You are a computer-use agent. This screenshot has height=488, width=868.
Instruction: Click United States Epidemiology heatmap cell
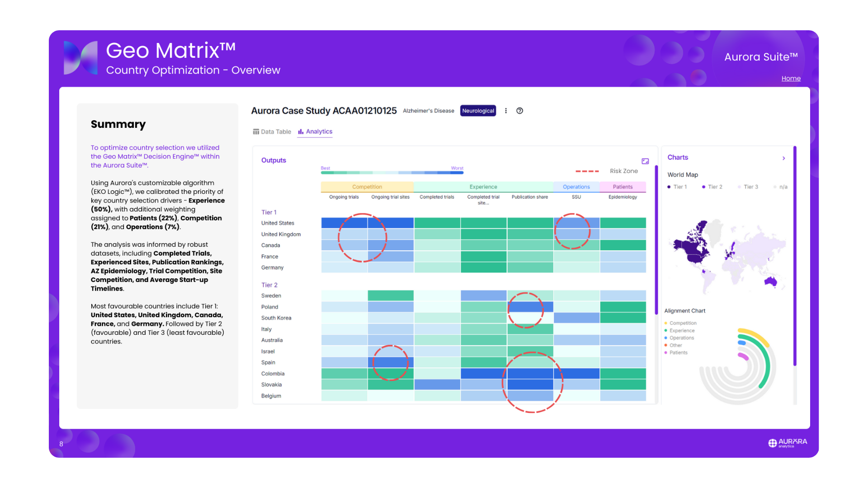(623, 223)
